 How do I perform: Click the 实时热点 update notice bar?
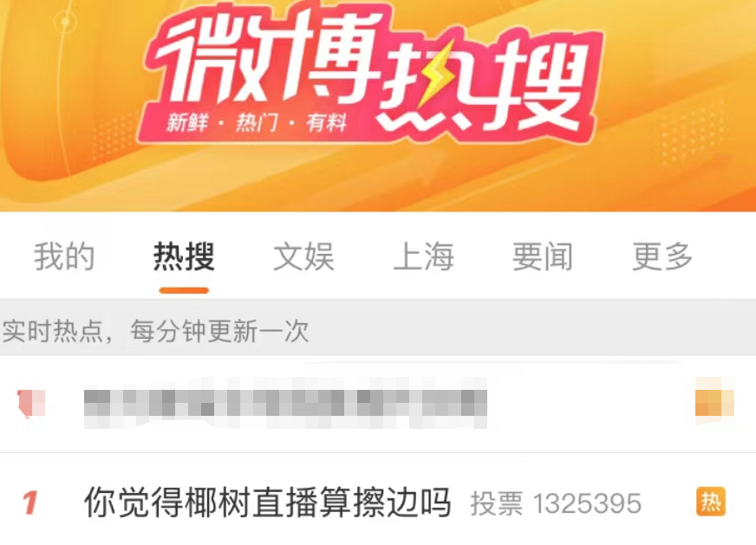[x=378, y=331]
